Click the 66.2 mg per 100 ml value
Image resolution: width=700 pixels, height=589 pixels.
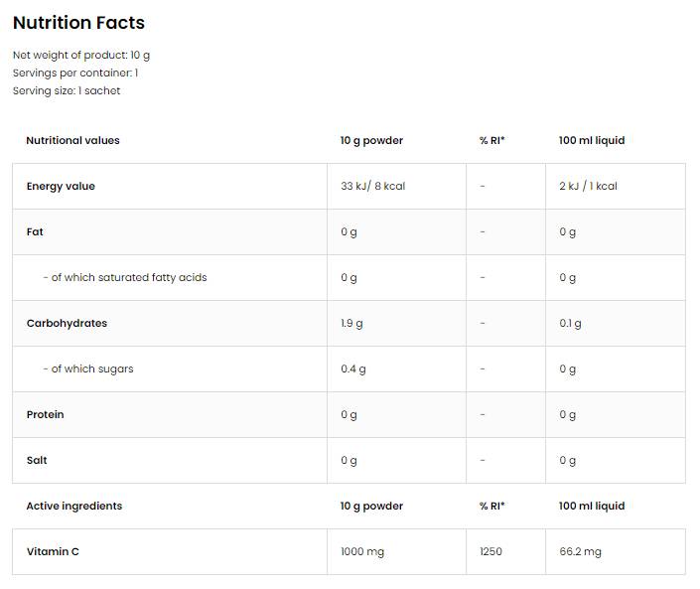580,552
